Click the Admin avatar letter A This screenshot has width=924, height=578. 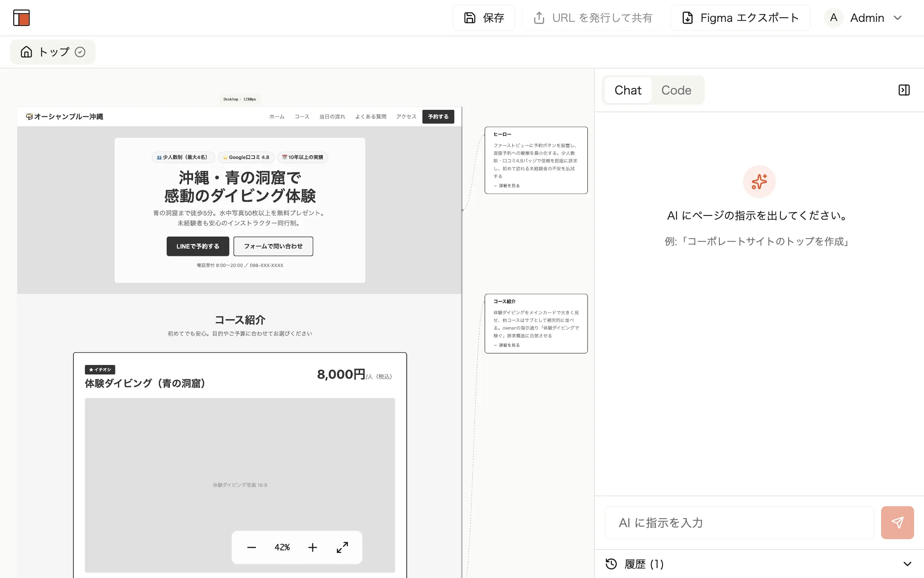click(x=834, y=18)
